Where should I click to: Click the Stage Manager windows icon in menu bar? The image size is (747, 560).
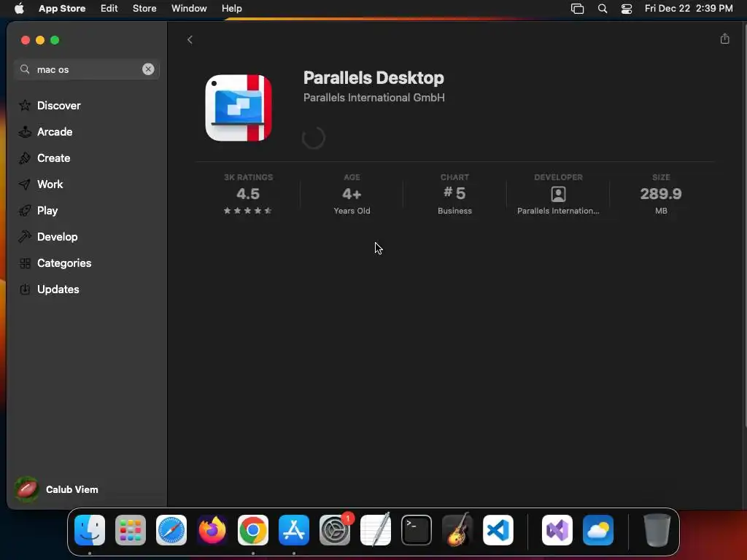578,9
